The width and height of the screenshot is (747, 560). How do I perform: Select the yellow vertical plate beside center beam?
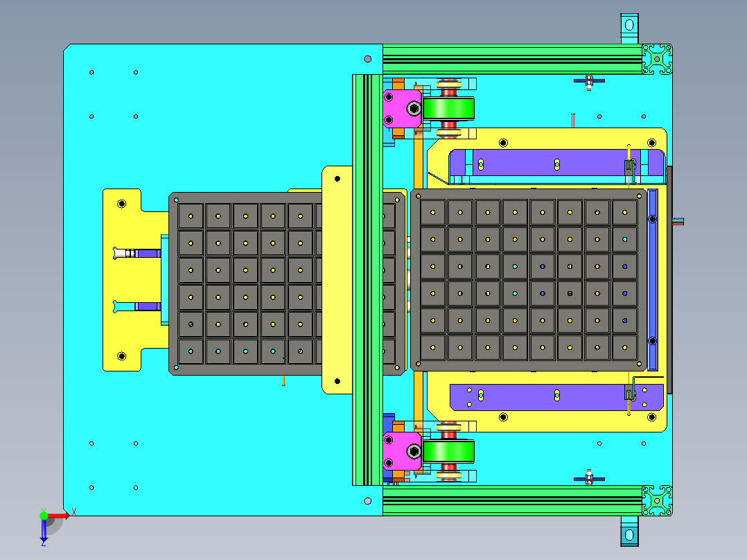pyautogui.click(x=337, y=280)
